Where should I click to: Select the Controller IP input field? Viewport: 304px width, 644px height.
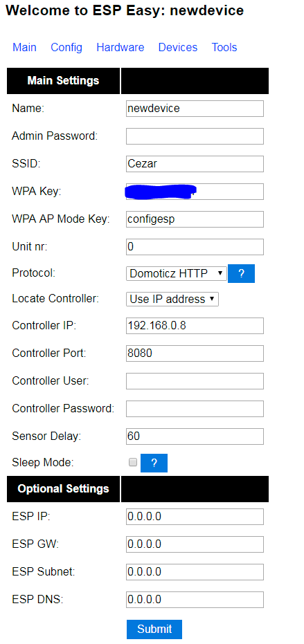(x=195, y=326)
